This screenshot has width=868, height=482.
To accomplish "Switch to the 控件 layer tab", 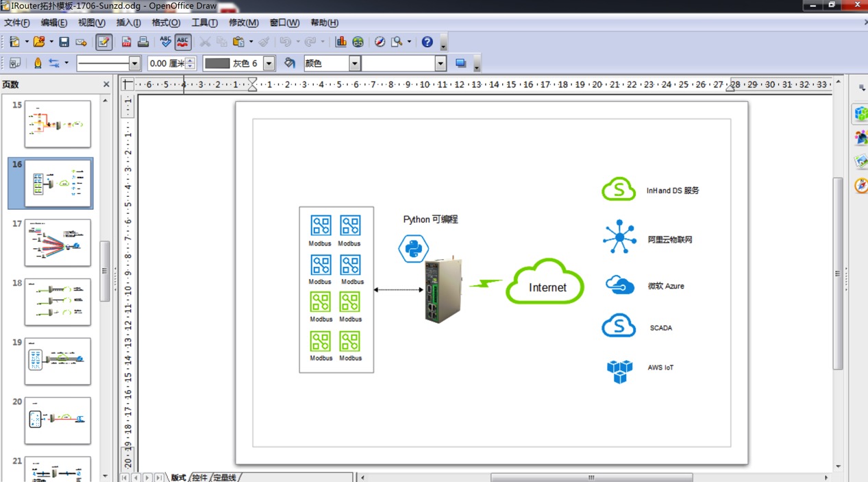I will click(x=200, y=478).
